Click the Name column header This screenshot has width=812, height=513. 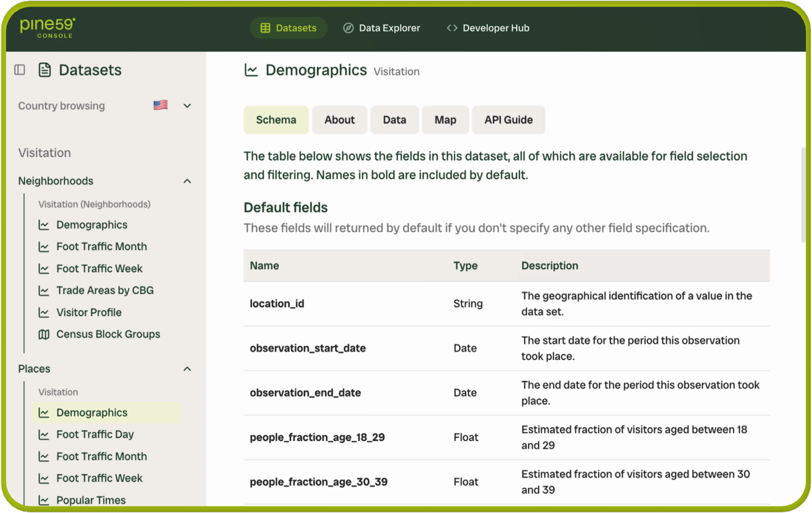(x=264, y=266)
